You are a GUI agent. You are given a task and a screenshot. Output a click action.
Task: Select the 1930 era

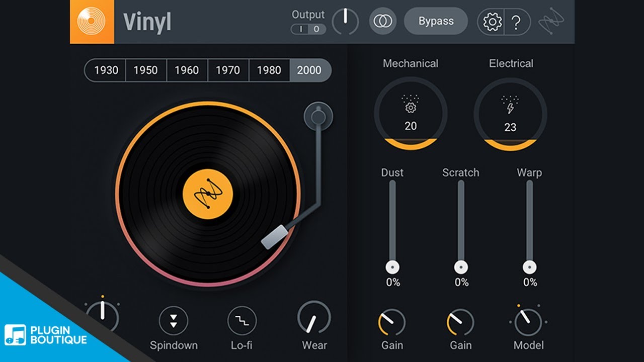coord(105,70)
